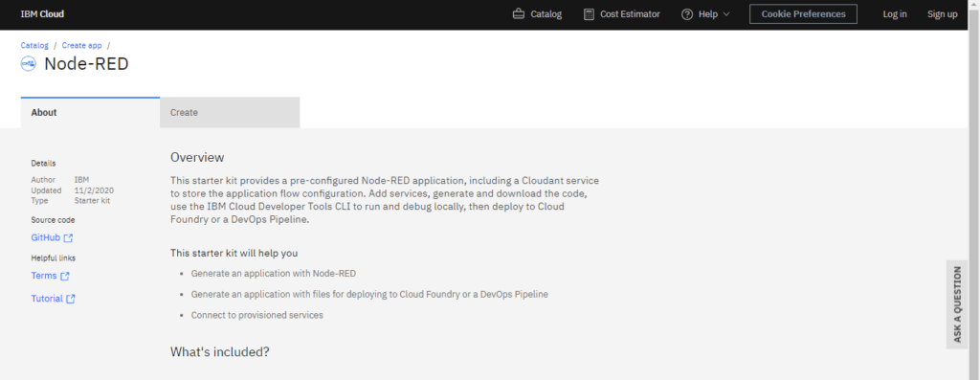
Task: Click 'This starter kit will help you' text
Action: click(x=234, y=254)
